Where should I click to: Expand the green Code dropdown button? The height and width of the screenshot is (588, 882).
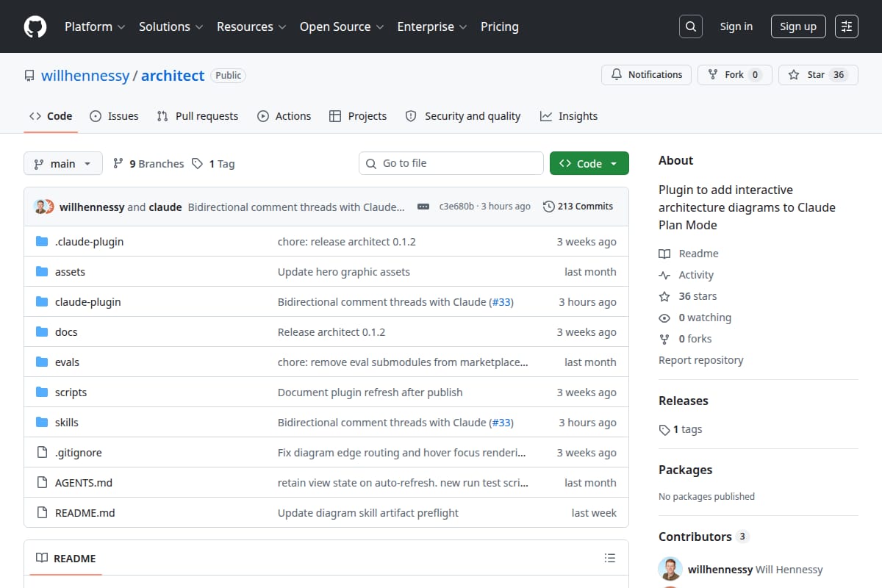click(589, 163)
